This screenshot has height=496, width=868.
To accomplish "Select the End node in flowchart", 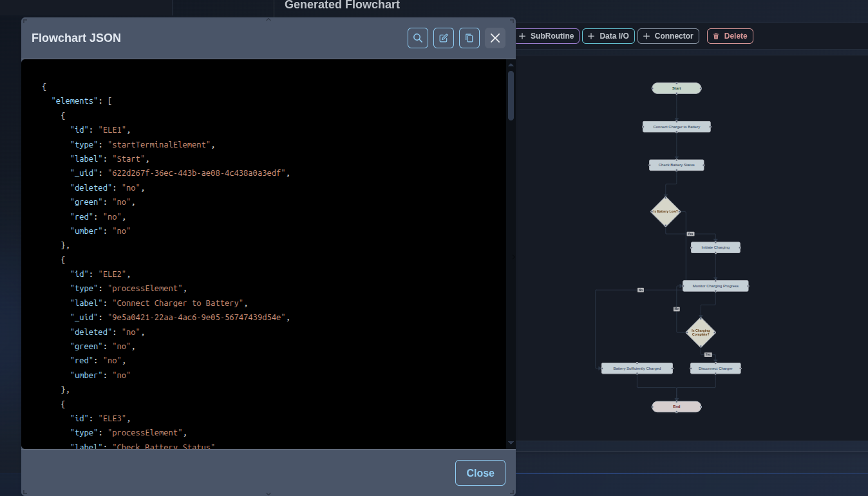I will tap(677, 407).
